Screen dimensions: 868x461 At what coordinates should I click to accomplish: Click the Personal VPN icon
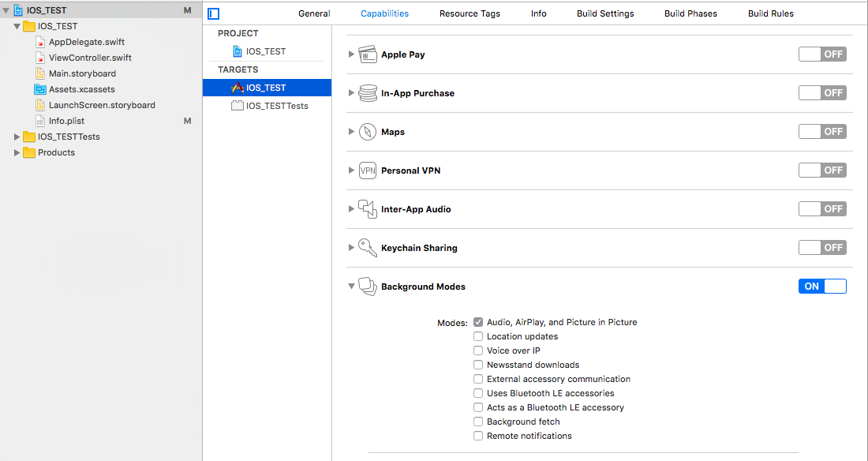coord(368,171)
